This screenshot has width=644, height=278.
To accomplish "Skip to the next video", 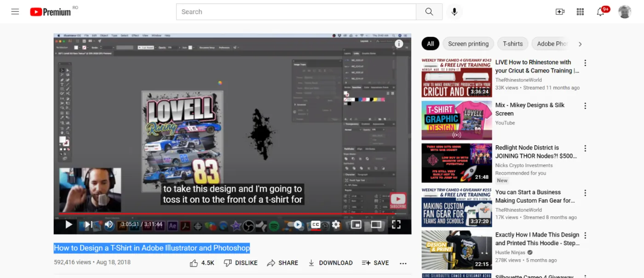I will point(89,225).
